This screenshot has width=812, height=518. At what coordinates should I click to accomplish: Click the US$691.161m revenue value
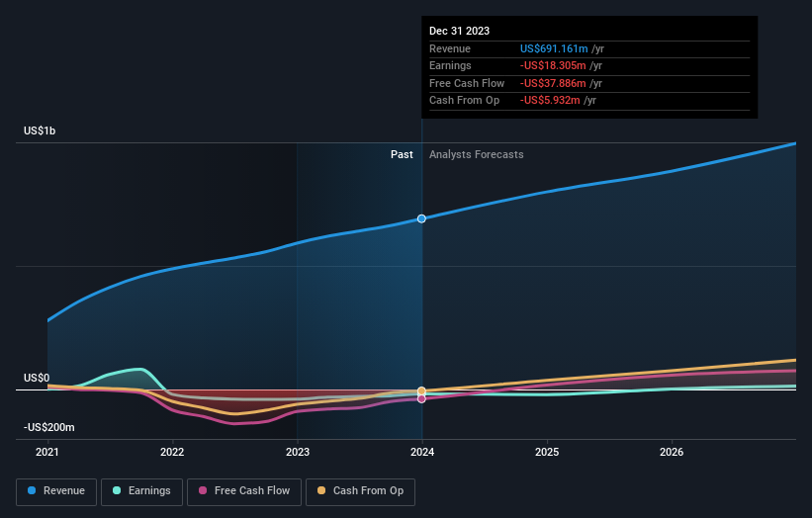(x=554, y=48)
